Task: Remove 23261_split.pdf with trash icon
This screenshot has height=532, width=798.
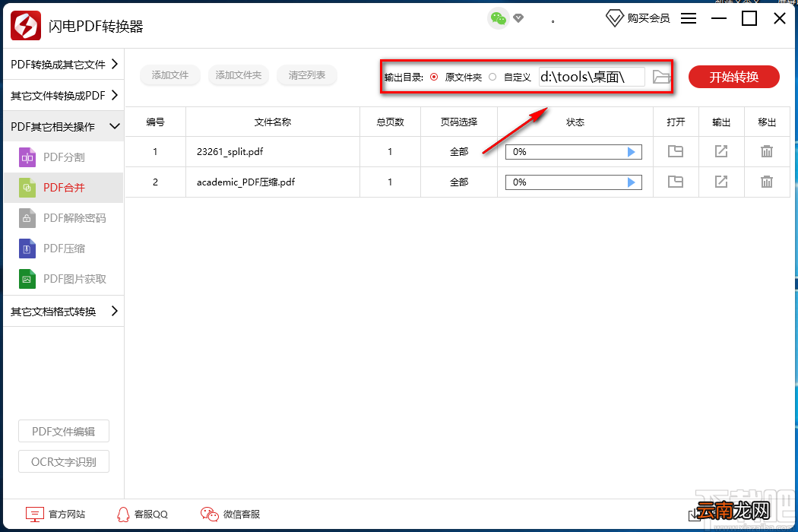Action: (x=766, y=151)
